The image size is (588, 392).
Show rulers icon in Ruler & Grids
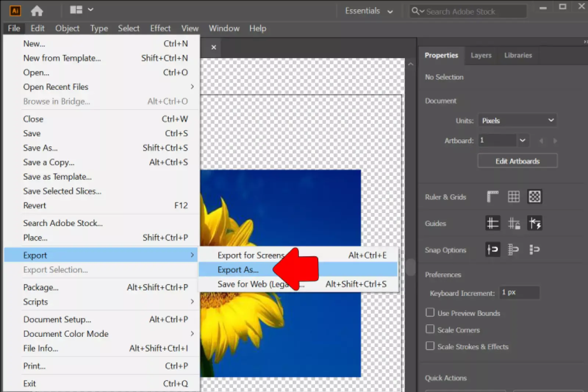(492, 197)
